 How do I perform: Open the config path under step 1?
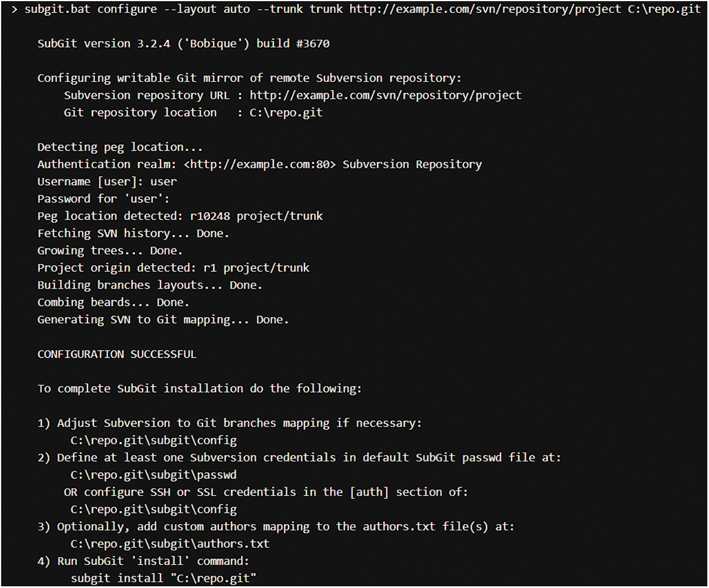pyautogui.click(x=154, y=441)
